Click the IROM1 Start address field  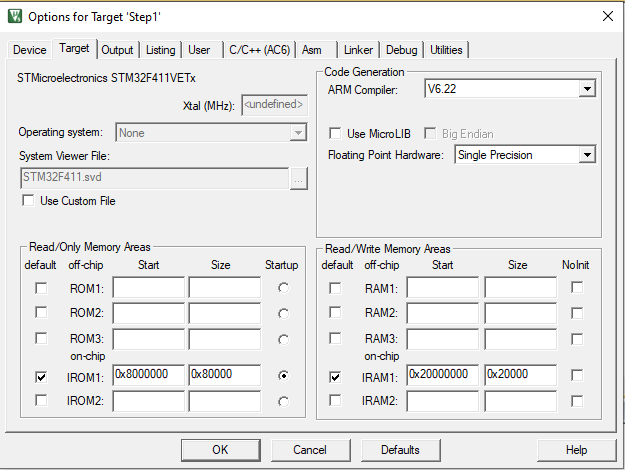pyautogui.click(x=148, y=376)
